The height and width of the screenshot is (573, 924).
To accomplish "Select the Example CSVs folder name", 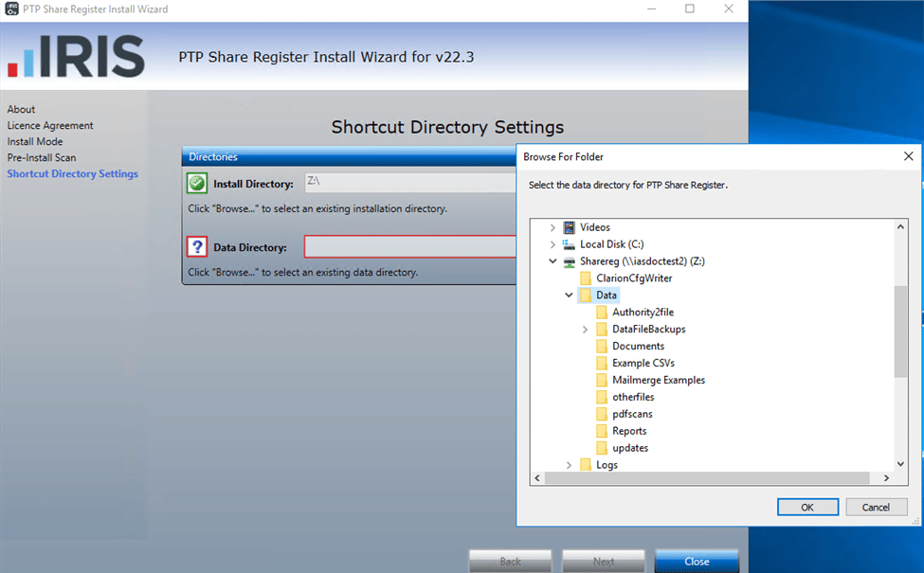I will pos(643,364).
